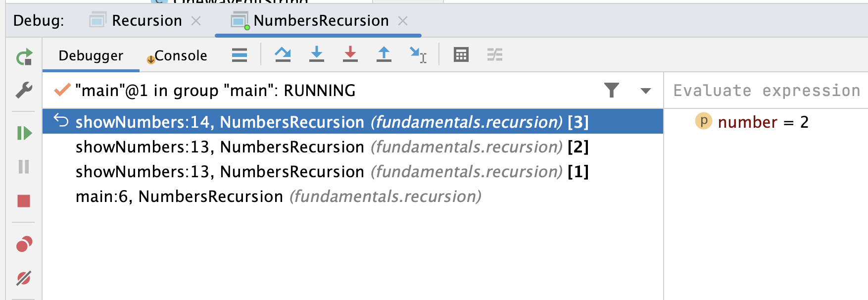Image resolution: width=868 pixels, height=300 pixels.
Task: Pause the running program
Action: (24, 167)
